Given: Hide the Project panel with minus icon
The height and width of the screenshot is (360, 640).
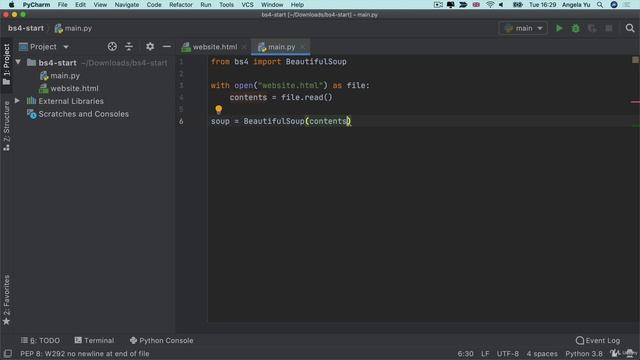Looking at the screenshot, I should (x=167, y=47).
